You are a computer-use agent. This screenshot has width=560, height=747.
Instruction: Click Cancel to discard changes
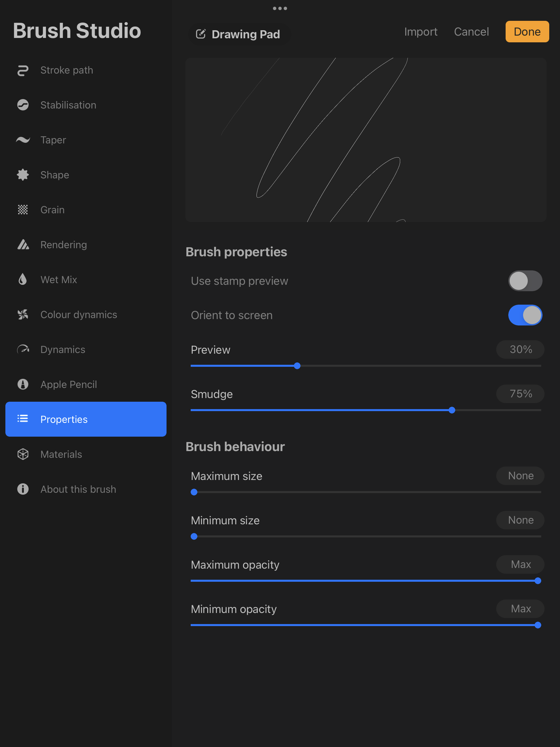[x=471, y=32]
